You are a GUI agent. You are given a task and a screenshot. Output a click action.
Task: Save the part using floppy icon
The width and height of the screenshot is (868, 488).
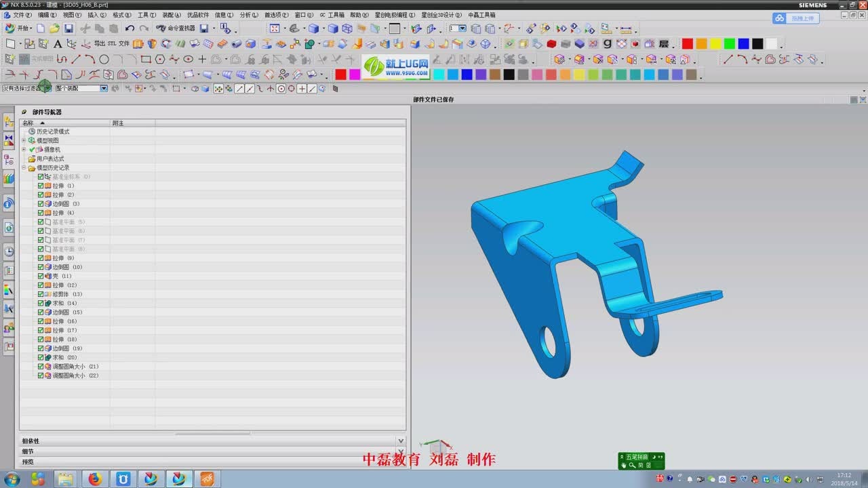pos(68,28)
